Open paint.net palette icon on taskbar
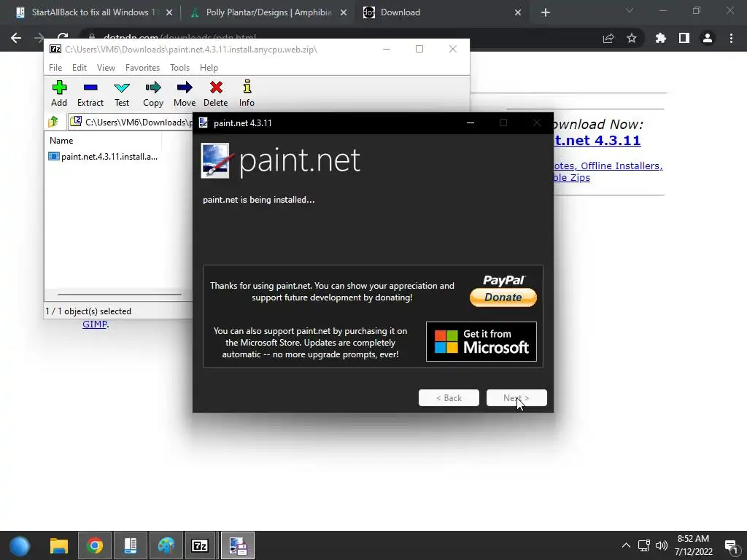Viewport: 747px width, 560px height. pos(166,545)
